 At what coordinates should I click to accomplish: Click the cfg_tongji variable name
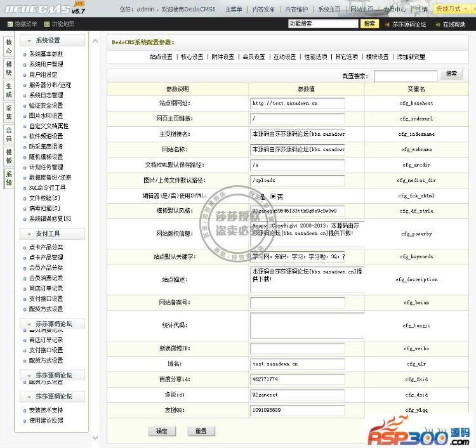click(x=416, y=326)
